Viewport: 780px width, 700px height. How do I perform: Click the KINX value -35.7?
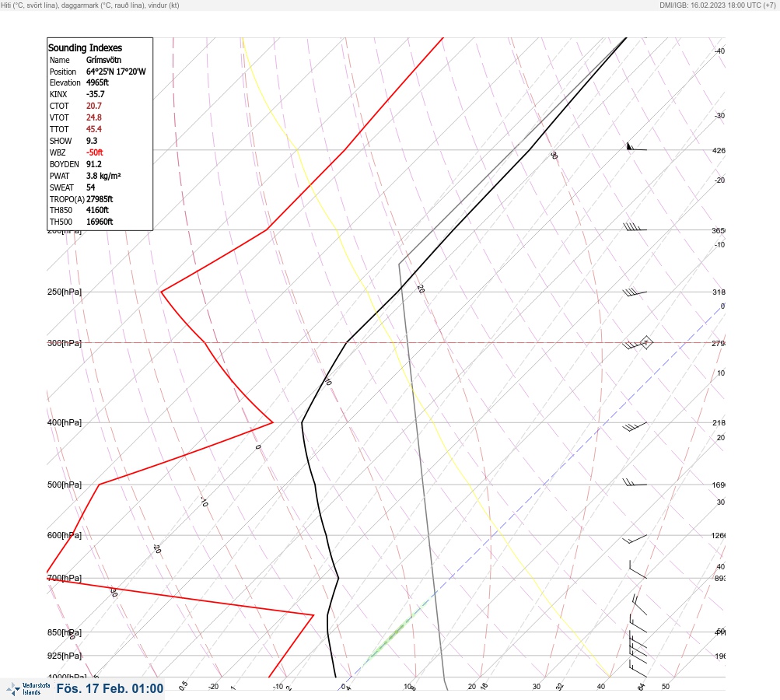pyautogui.click(x=96, y=94)
